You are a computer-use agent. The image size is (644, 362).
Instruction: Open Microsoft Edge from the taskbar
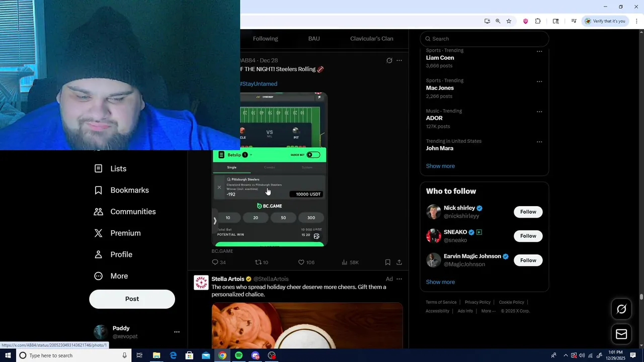[173, 355]
